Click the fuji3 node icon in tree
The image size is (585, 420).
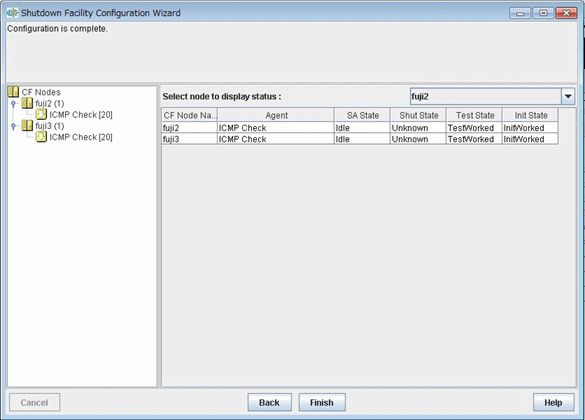[x=27, y=125]
